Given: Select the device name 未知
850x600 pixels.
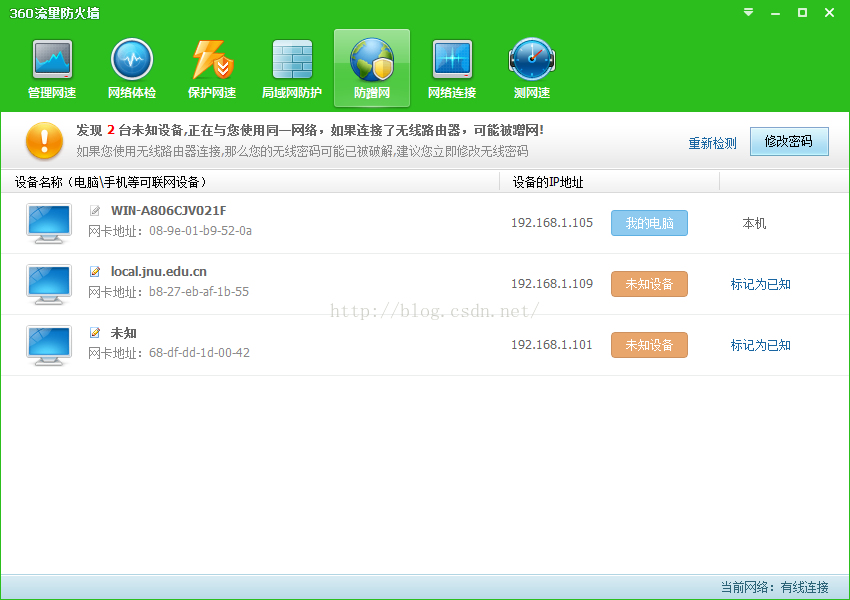Looking at the screenshot, I should coord(124,333).
